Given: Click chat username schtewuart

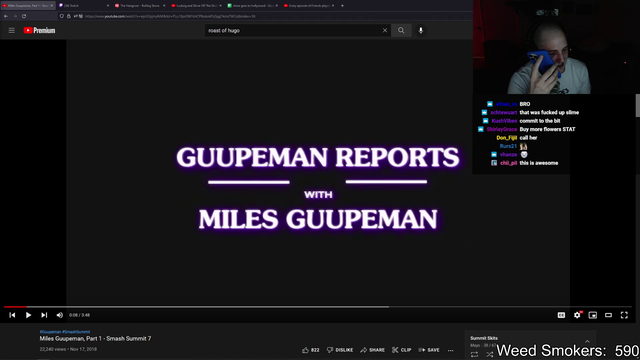Looking at the screenshot, I should coord(504,113).
